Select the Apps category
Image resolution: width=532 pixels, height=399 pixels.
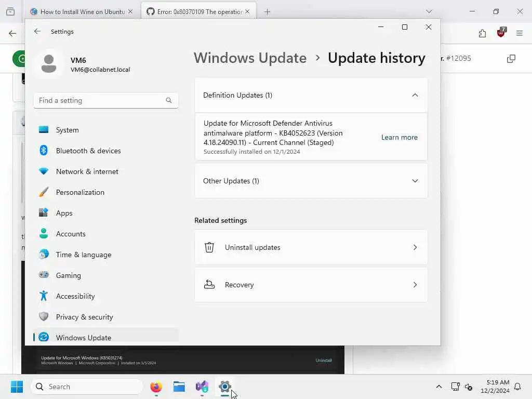pos(105,213)
